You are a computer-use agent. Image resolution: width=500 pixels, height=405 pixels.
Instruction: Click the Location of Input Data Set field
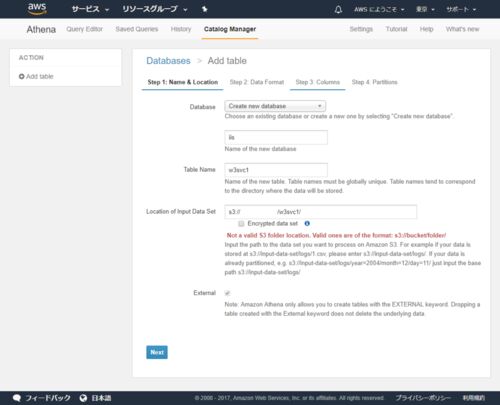[x=320, y=212]
